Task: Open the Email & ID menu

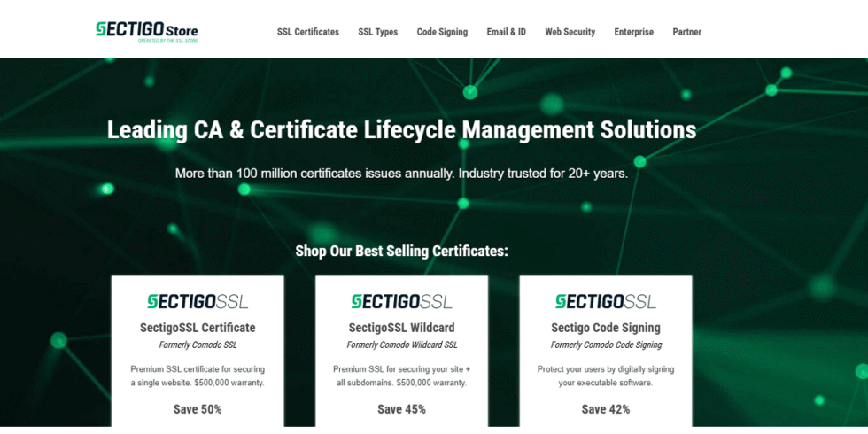Action: 507,32
